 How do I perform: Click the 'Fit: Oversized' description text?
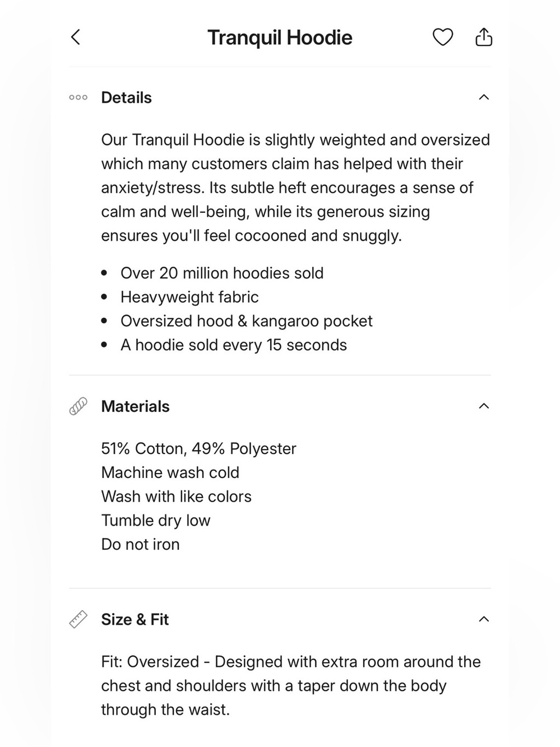tap(291, 685)
